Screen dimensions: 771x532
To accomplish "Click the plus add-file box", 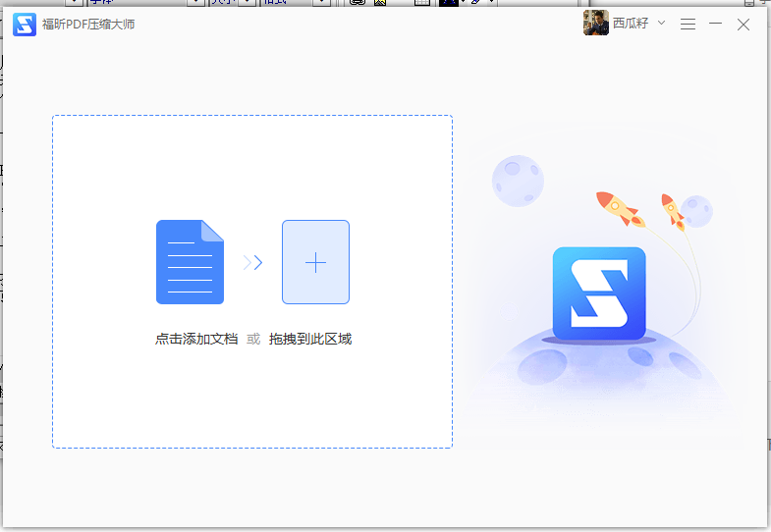I will (315, 262).
